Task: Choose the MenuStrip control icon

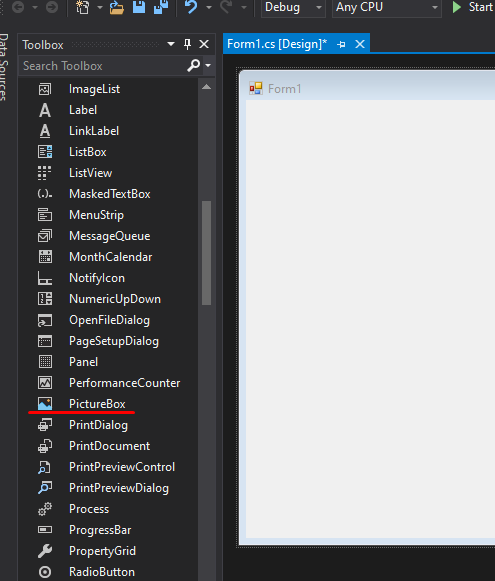Action: coord(45,215)
